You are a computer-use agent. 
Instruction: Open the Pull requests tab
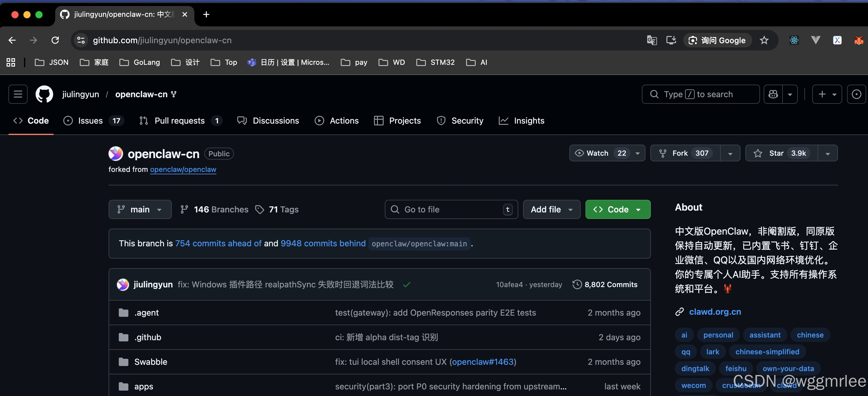tap(180, 121)
